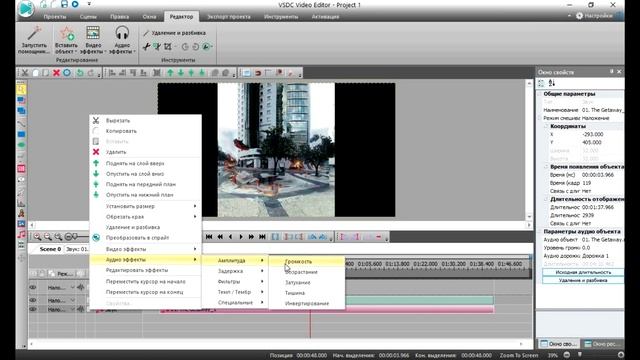Click the scissors split icon in Инструменты group
Image resolution: width=640 pixels, height=360 pixels.
coord(146,47)
